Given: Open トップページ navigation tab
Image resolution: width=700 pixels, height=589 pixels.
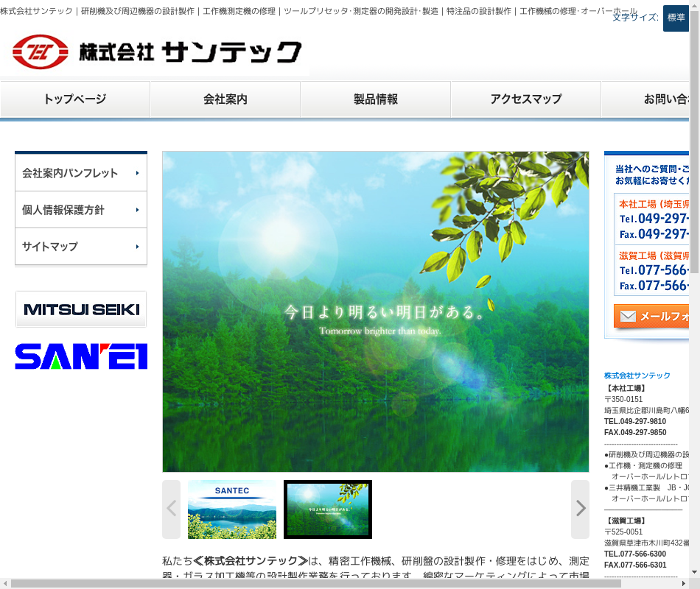Looking at the screenshot, I should (x=75, y=99).
